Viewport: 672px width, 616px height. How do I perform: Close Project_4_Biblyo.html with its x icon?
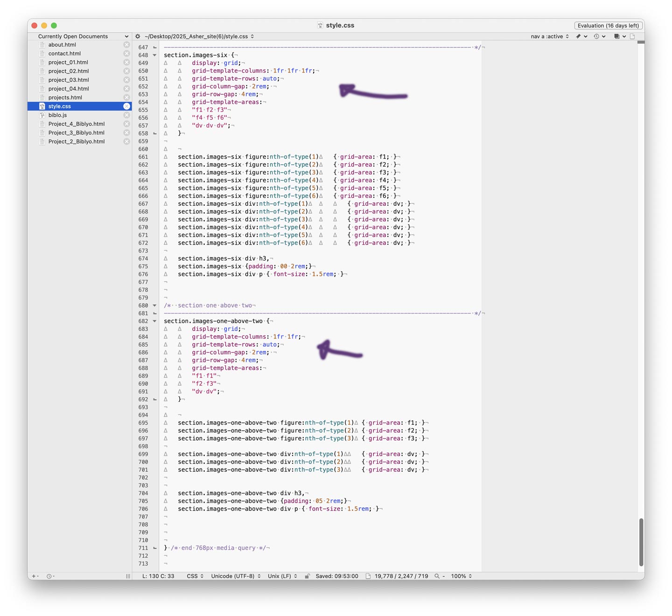pyautogui.click(x=126, y=124)
